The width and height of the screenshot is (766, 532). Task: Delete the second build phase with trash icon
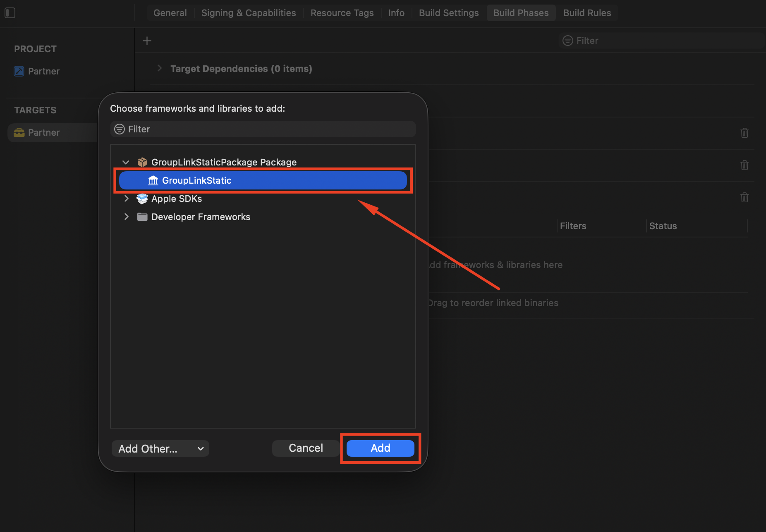click(x=744, y=165)
